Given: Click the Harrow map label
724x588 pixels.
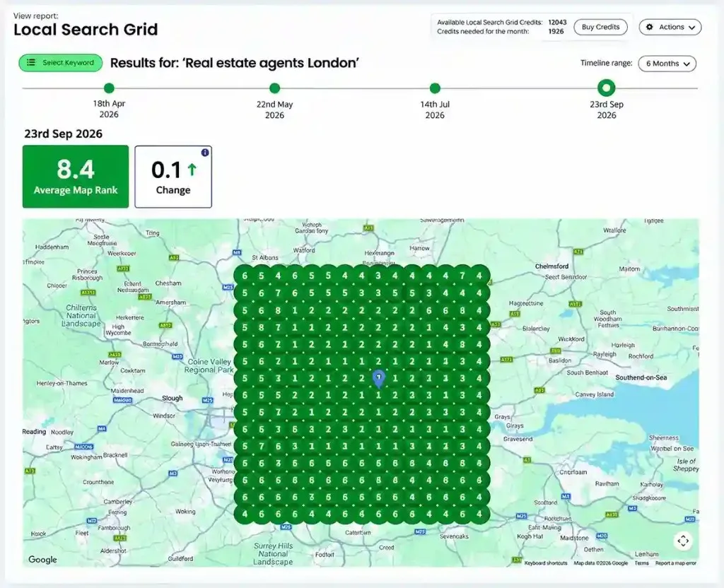Looking at the screenshot, I should pos(419,248).
